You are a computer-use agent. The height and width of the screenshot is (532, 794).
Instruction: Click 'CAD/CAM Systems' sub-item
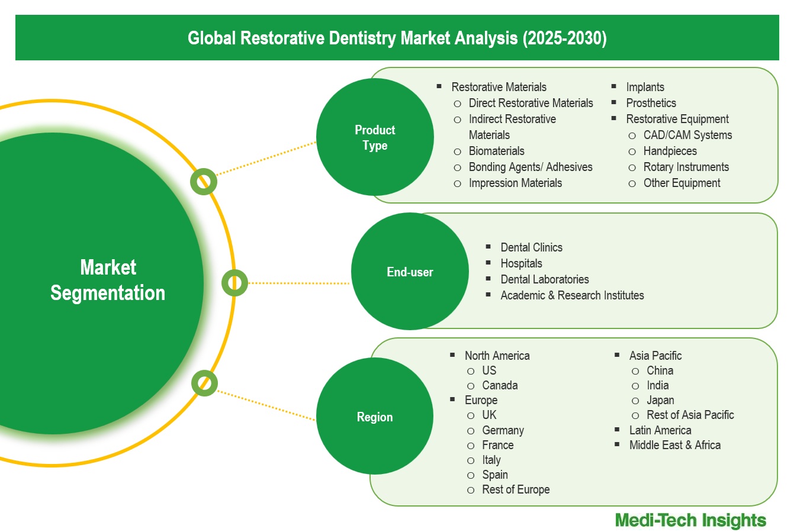pyautogui.click(x=687, y=135)
